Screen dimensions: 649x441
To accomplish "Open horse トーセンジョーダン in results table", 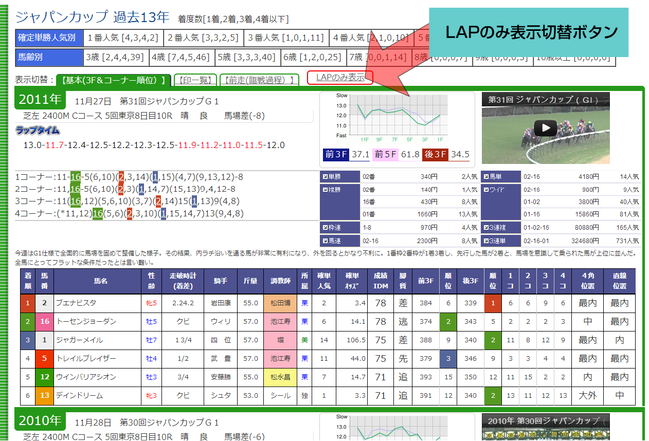I will (x=86, y=321).
